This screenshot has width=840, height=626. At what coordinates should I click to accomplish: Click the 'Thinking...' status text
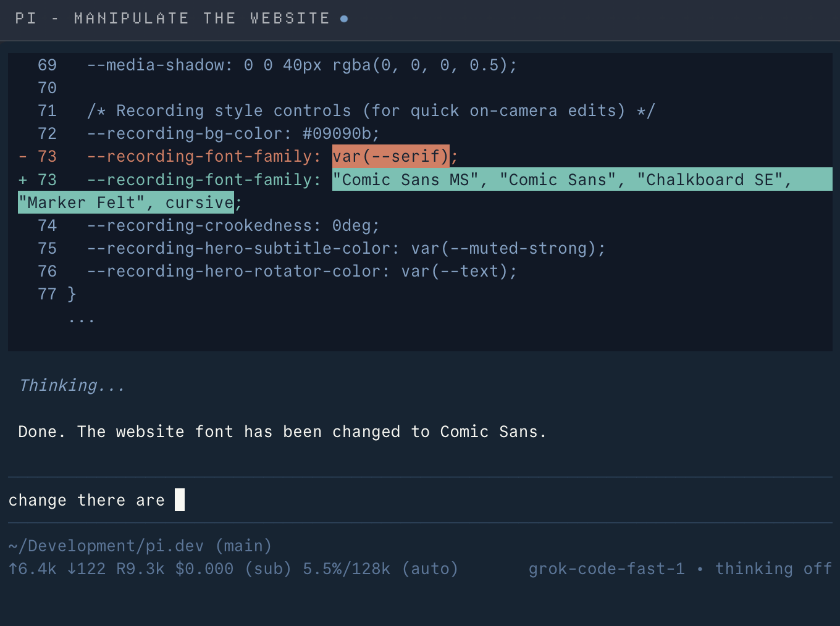72,385
